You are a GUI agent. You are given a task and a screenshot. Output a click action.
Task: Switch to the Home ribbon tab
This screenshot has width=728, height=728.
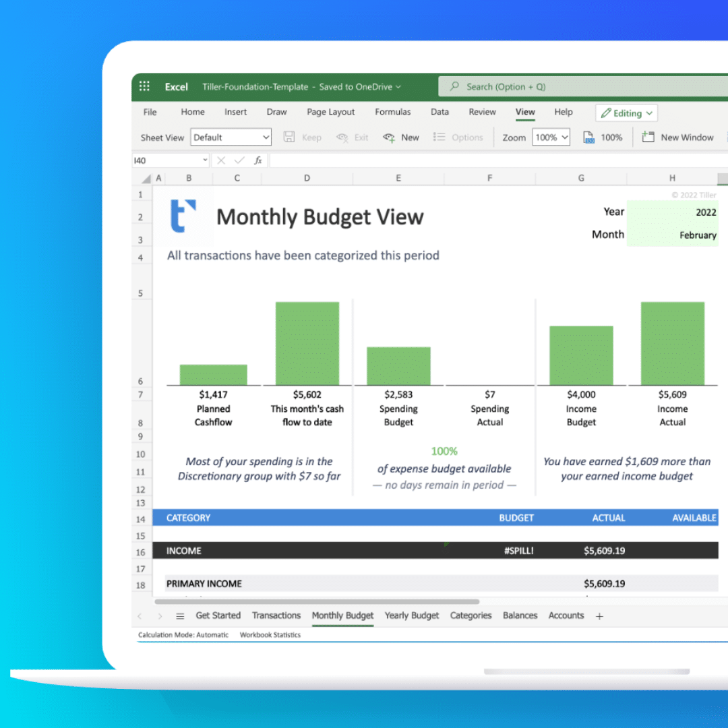tap(193, 112)
